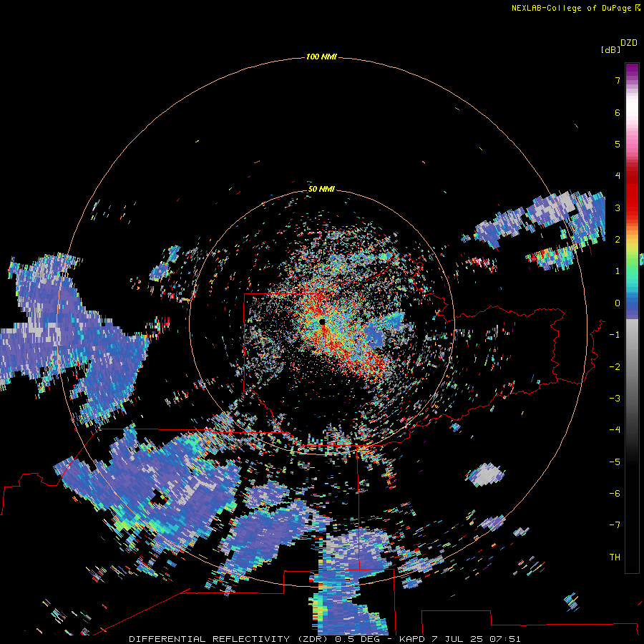Image resolution: width=644 pixels, height=644 pixels.
Task: Click the 5 value on the color scale
Action: click(618, 144)
